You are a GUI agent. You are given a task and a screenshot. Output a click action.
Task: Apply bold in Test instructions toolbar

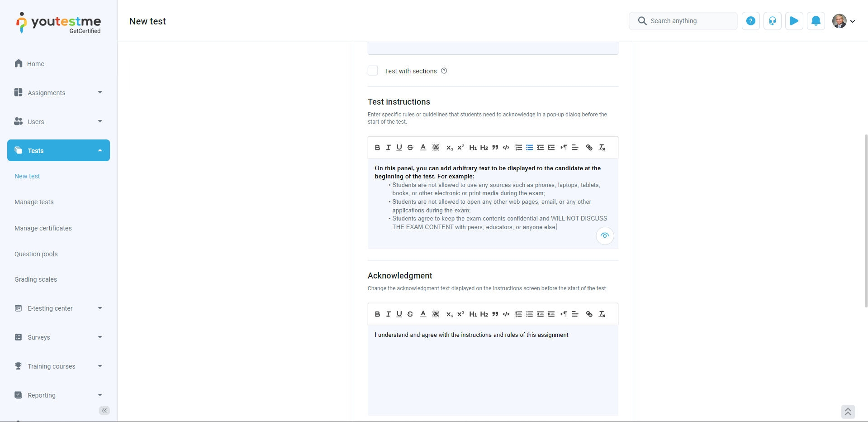click(377, 148)
